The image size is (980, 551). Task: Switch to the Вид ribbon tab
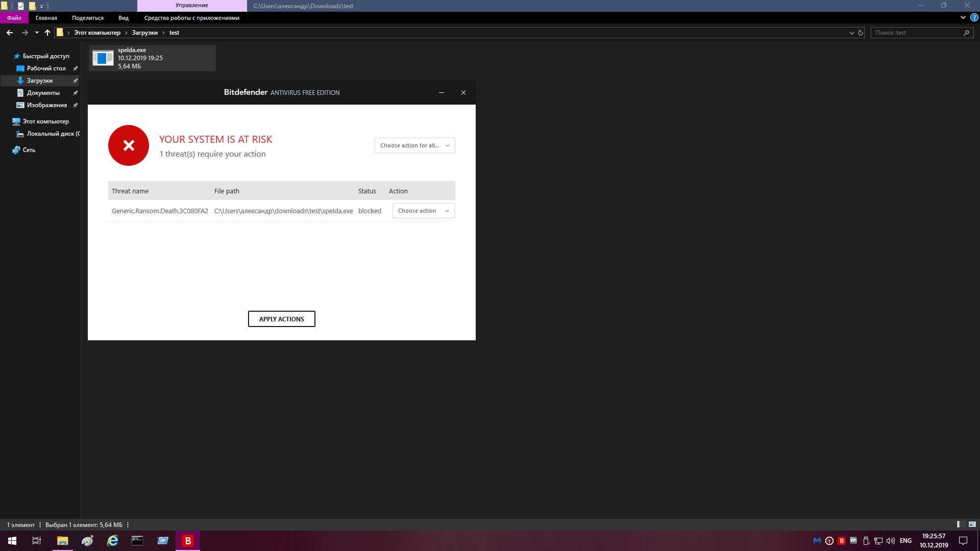point(124,18)
